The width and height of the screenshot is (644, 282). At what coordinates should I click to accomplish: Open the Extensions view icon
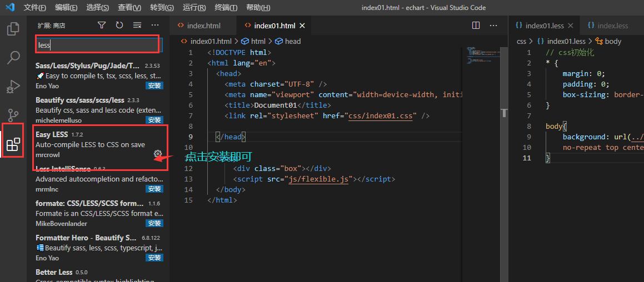tap(13, 144)
